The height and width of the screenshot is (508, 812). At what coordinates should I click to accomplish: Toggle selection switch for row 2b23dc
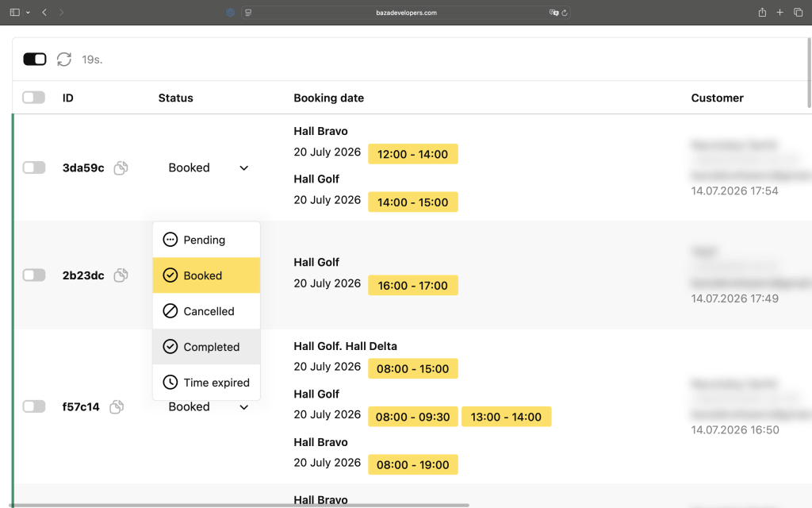33,275
